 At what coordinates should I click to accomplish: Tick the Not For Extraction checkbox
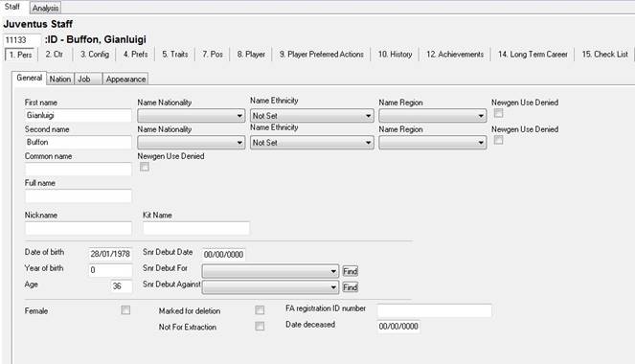click(260, 326)
